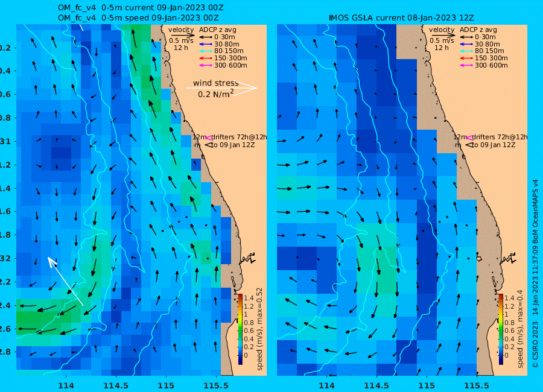Click longitude label 115.5 under left map
543x392 pixels.
pos(215,386)
